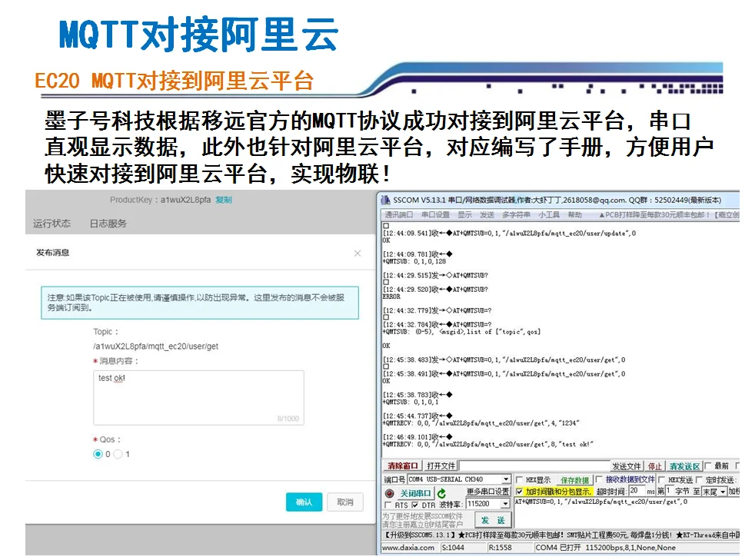745x560 pixels.
Task: Select QoS 0 radio button
Action: pos(98,454)
